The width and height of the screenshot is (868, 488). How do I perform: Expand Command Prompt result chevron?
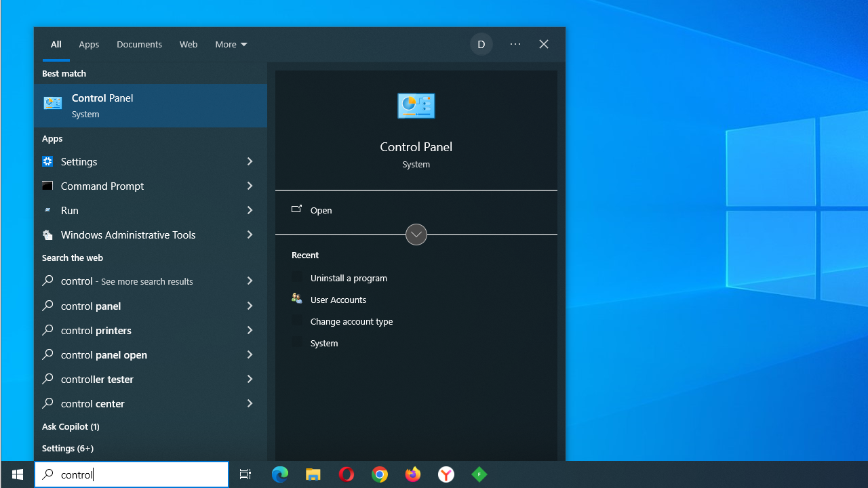click(x=250, y=186)
